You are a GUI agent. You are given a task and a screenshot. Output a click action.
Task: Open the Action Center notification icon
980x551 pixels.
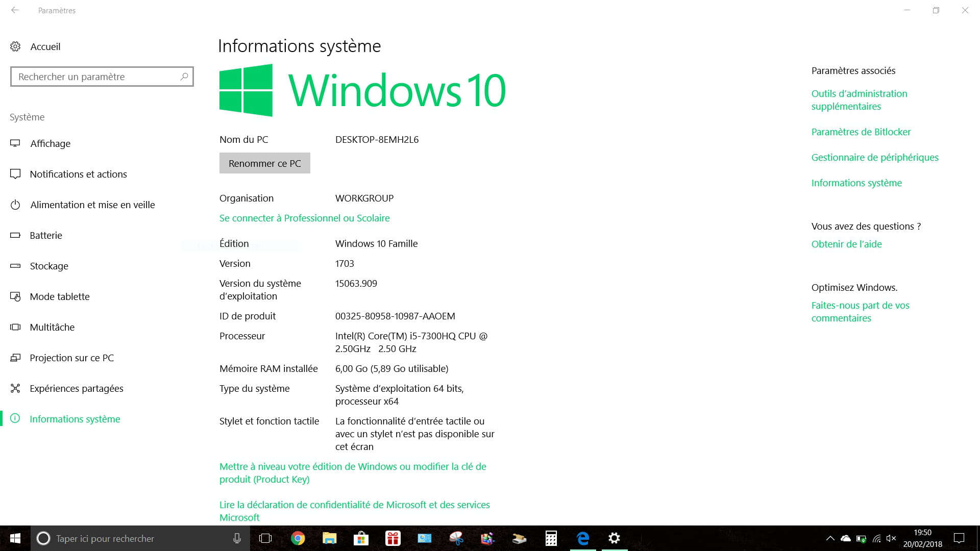click(x=959, y=538)
